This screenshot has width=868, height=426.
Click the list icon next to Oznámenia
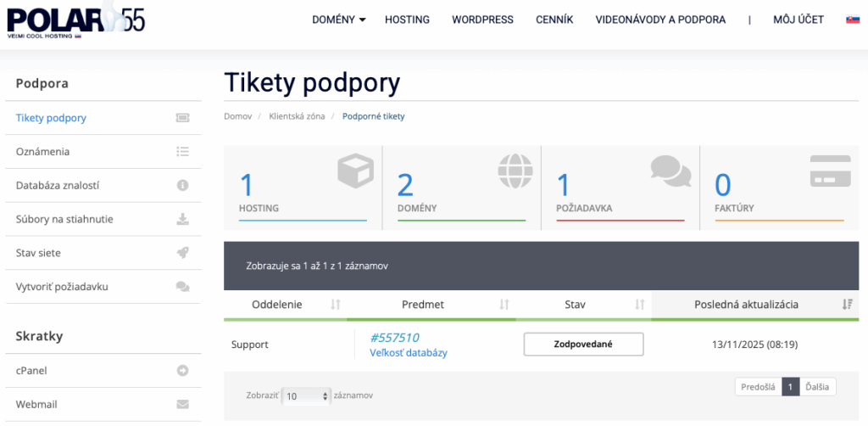tap(183, 152)
